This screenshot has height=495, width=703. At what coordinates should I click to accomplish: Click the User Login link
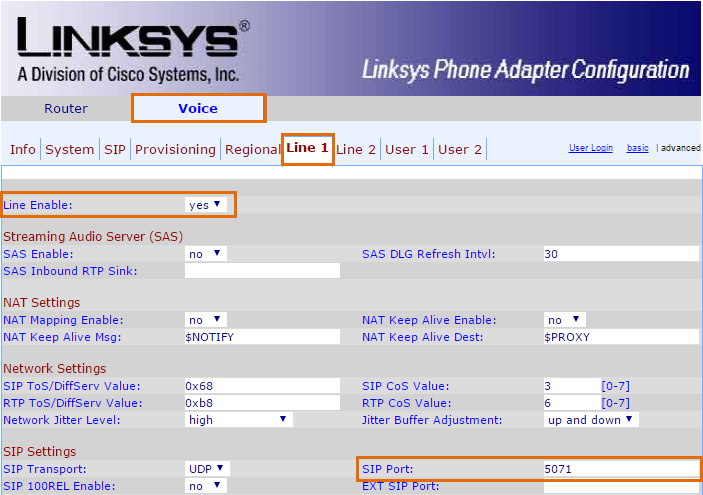coord(590,148)
